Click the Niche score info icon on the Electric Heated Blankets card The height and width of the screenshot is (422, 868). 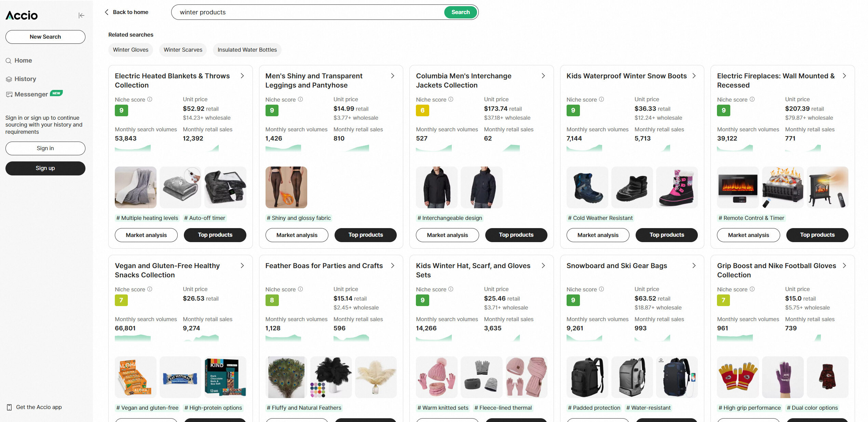(150, 100)
